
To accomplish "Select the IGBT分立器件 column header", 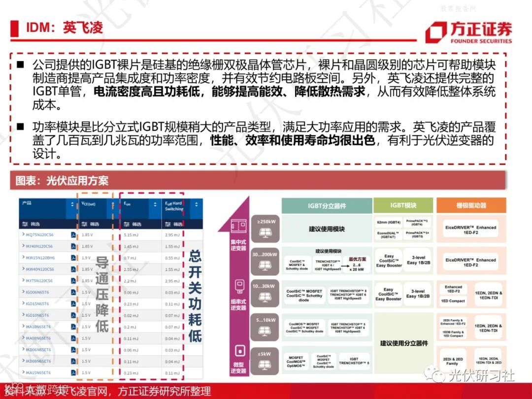I will click(x=327, y=205).
